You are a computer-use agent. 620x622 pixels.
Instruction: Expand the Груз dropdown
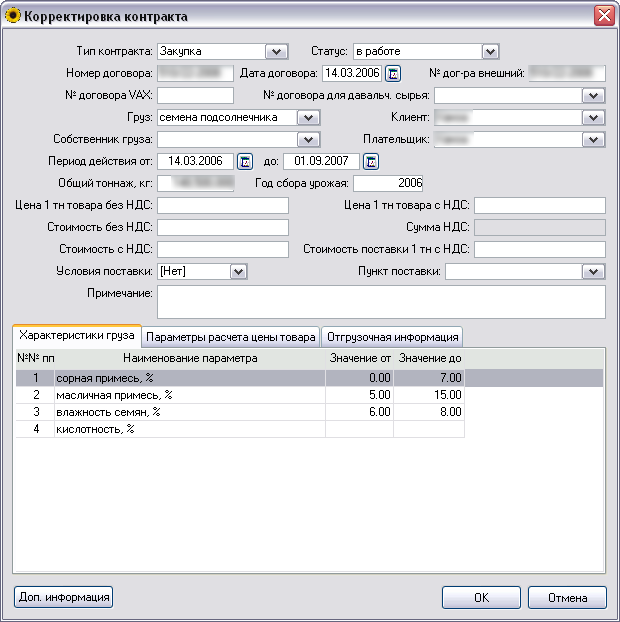pos(308,118)
